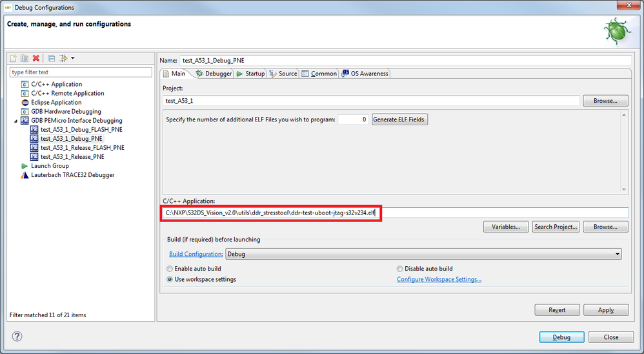Click the Project text field
The image size is (644, 354).
[x=371, y=101]
